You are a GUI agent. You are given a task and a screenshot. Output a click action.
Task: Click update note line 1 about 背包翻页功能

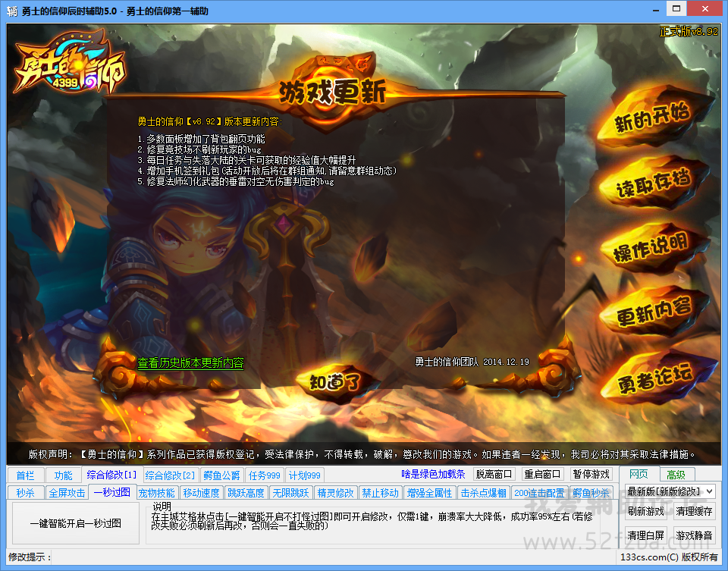click(x=202, y=139)
